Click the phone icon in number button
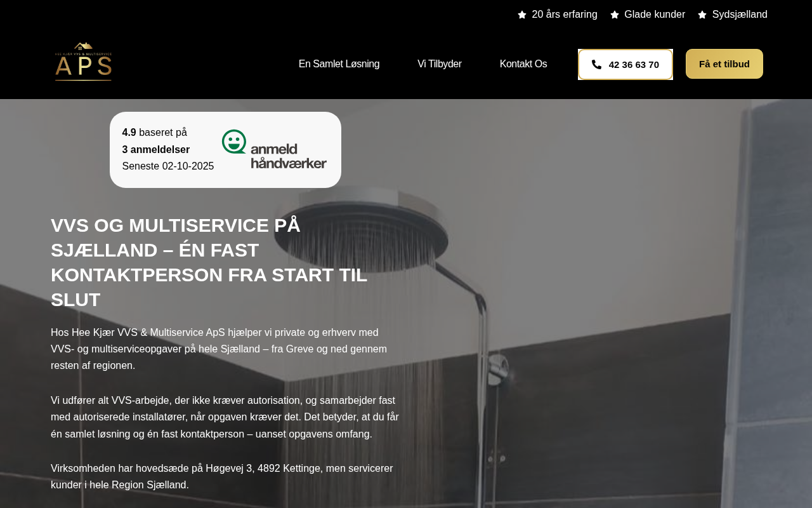812x508 pixels. click(x=596, y=64)
